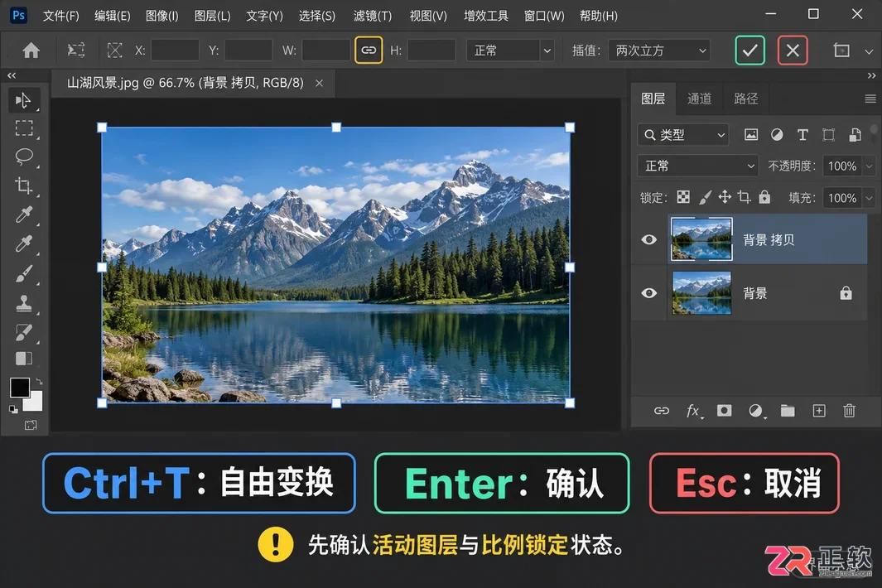Hide the 背景 layer via eye icon
The height and width of the screenshot is (588, 882).
coord(649,293)
